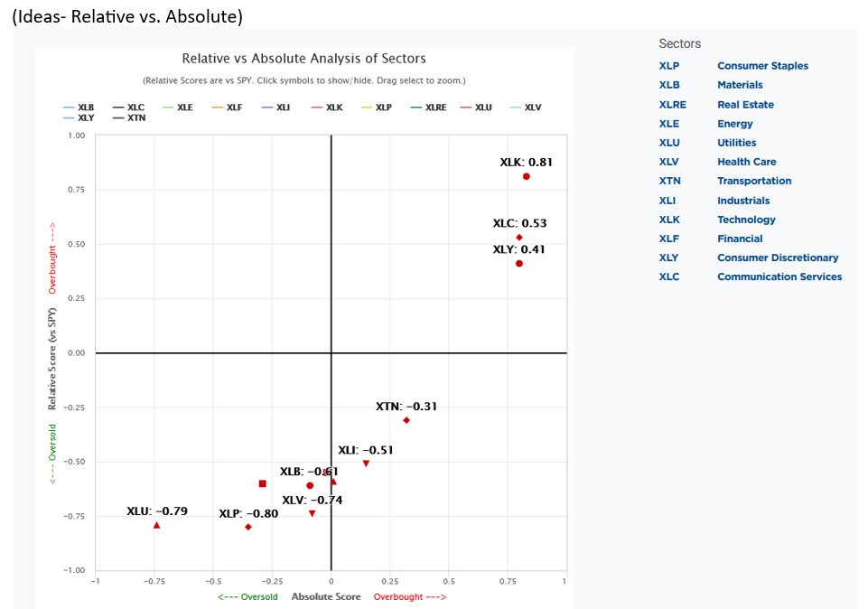Click the chart title text
The height and width of the screenshot is (609, 868).
tap(303, 59)
